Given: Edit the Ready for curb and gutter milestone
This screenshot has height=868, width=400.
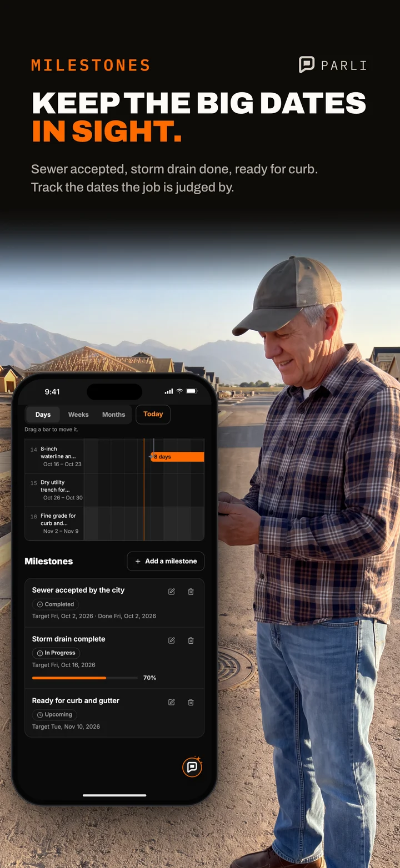Looking at the screenshot, I should (x=172, y=702).
